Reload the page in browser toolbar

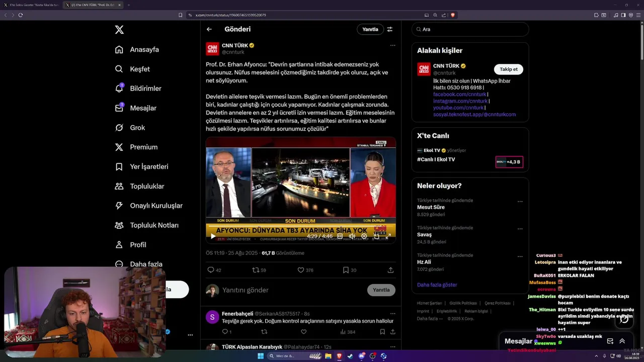click(x=21, y=15)
